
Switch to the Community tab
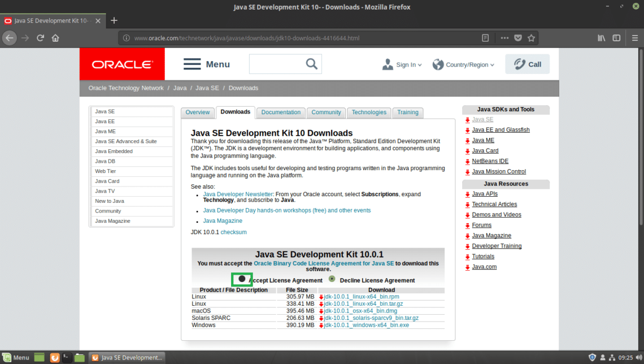[326, 112]
